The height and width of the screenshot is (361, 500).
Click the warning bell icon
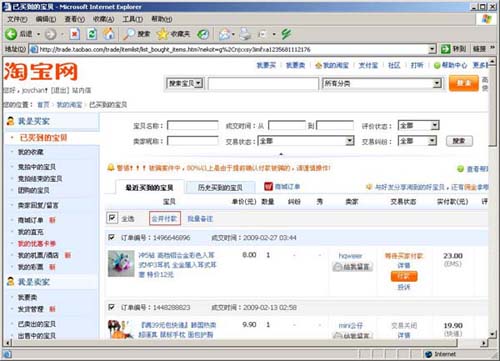(x=111, y=168)
